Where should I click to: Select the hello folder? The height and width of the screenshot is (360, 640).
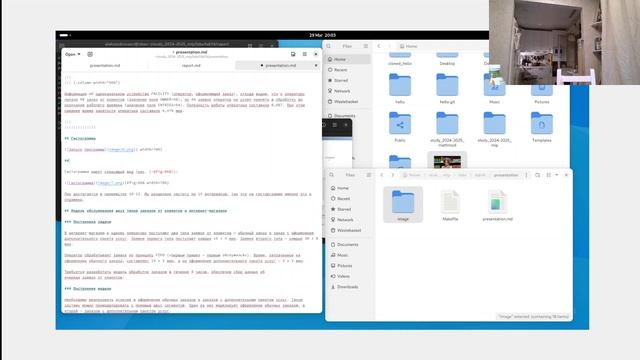point(400,89)
